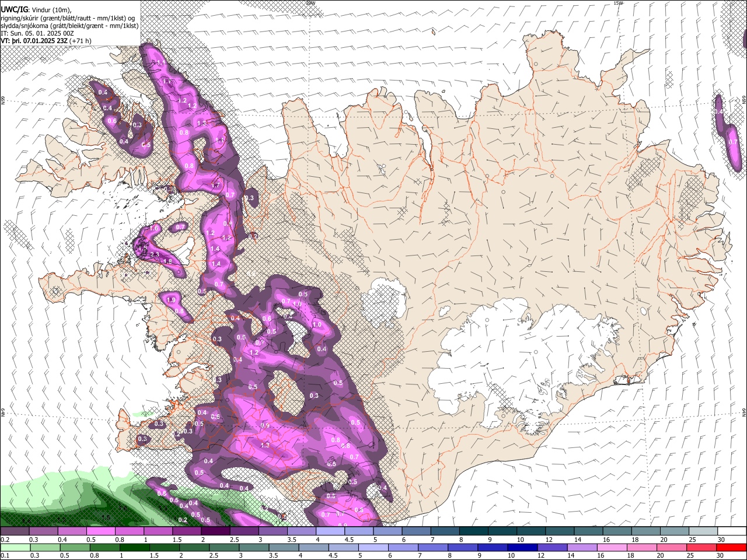Click the 'UWC/IG' map title text
Viewport: 747px width, 560px height.
click(x=14, y=9)
